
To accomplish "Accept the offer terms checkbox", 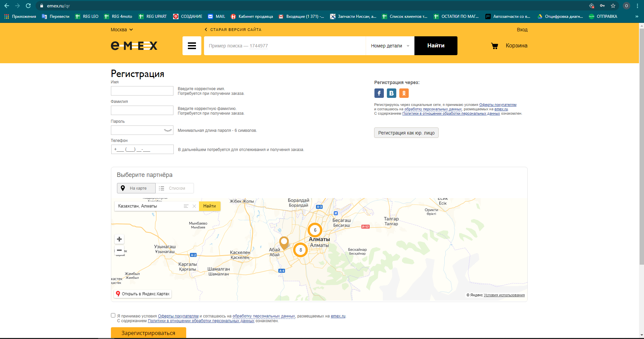I will coord(113,315).
